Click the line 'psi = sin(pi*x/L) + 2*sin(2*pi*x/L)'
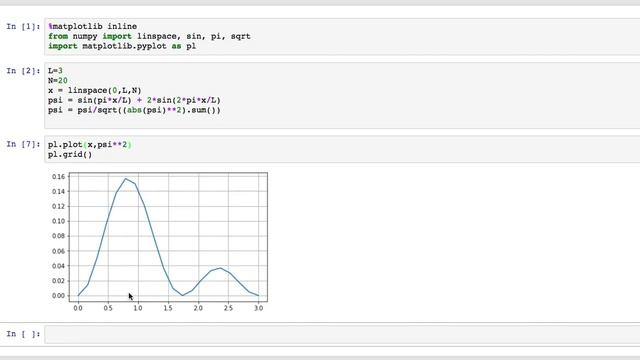The image size is (640, 360). click(x=134, y=100)
